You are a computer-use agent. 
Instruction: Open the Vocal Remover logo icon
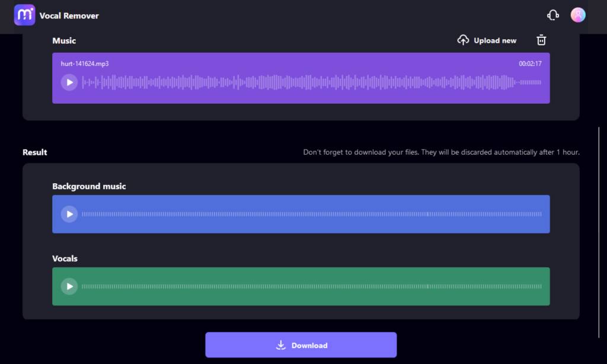pos(24,14)
